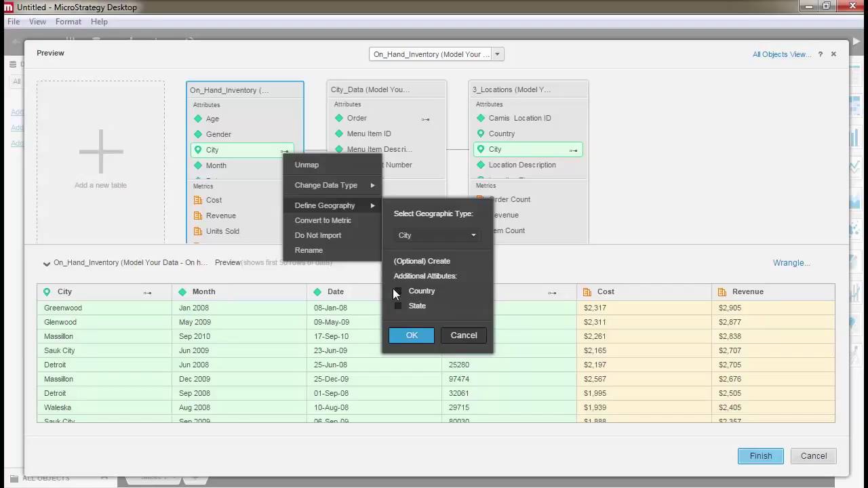Click the Units Sold metric icon

click(198, 231)
